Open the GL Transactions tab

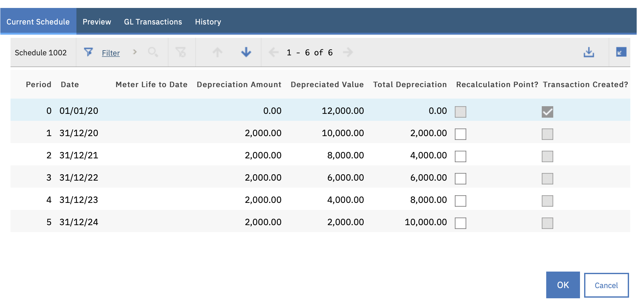153,21
